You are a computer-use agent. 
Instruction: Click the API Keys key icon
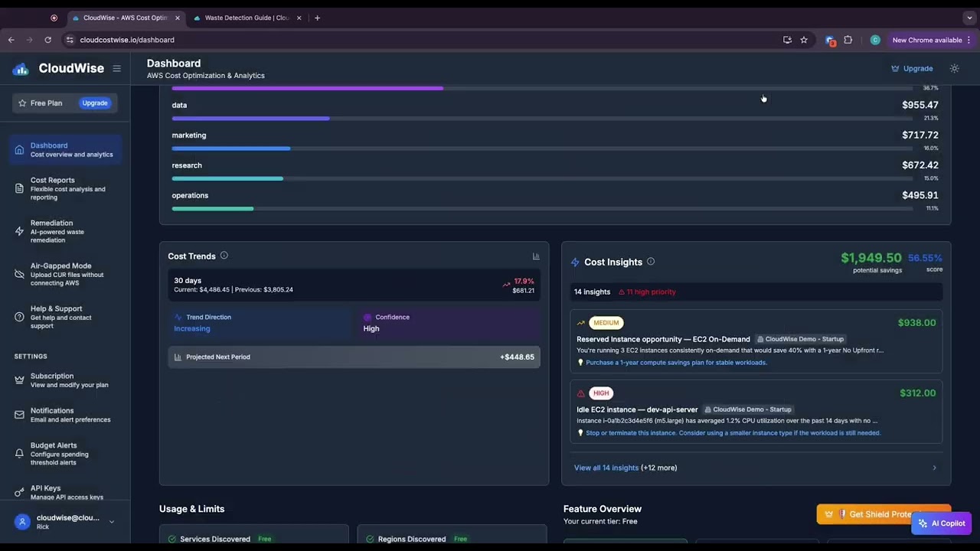pos(19,492)
